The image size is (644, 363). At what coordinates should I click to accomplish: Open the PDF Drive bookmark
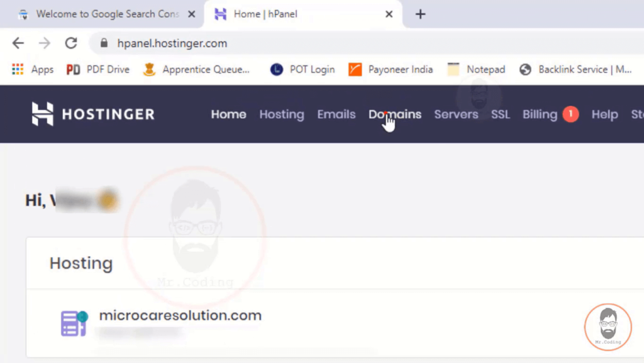click(x=97, y=69)
